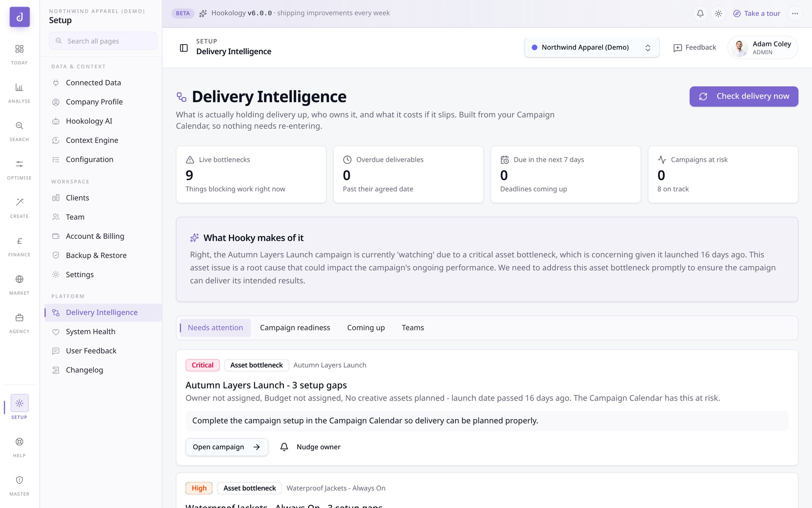
Task: Select the Setup gear icon in rail
Action: [x=19, y=403]
